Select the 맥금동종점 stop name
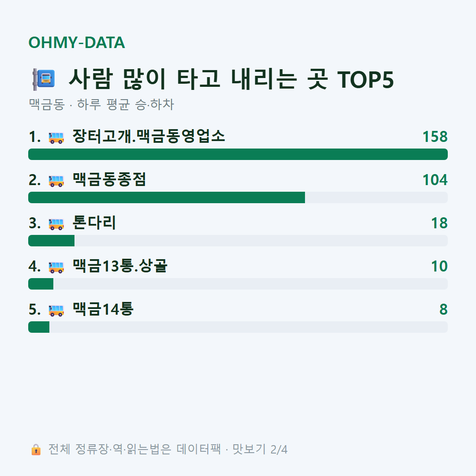Viewport: 476px width, 476px height. click(x=109, y=179)
